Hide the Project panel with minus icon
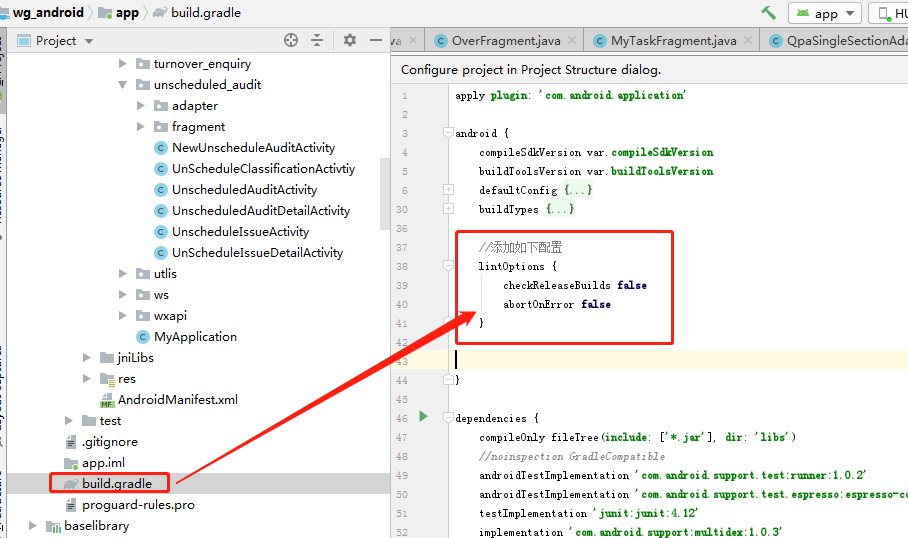The image size is (908, 538). [x=376, y=40]
